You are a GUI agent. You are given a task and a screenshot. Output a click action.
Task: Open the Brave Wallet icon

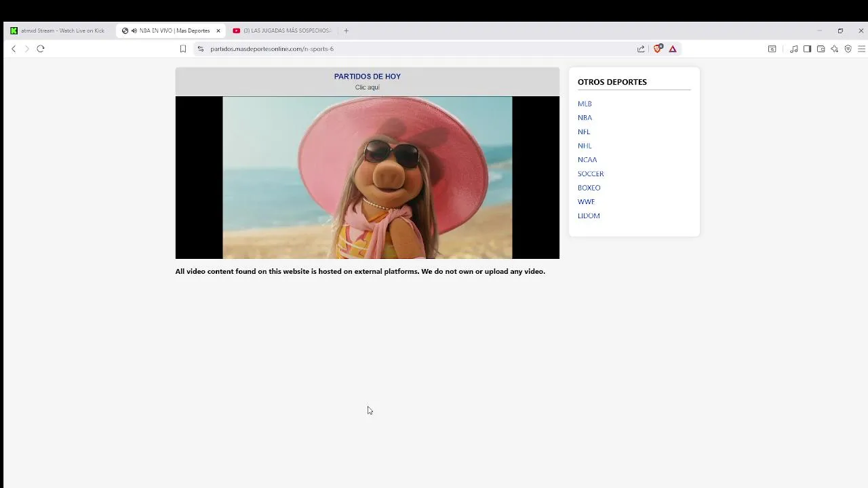[x=821, y=49]
